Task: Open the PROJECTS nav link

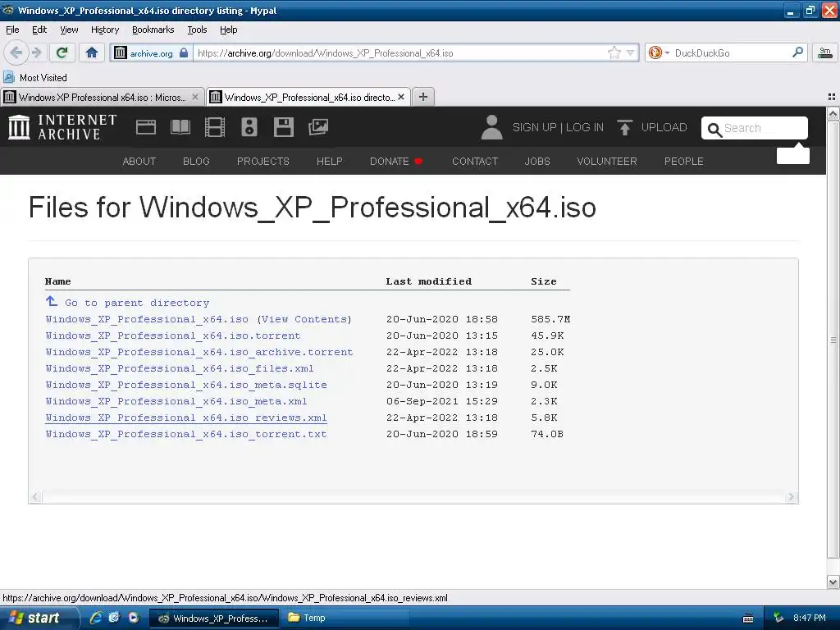Action: click(263, 162)
